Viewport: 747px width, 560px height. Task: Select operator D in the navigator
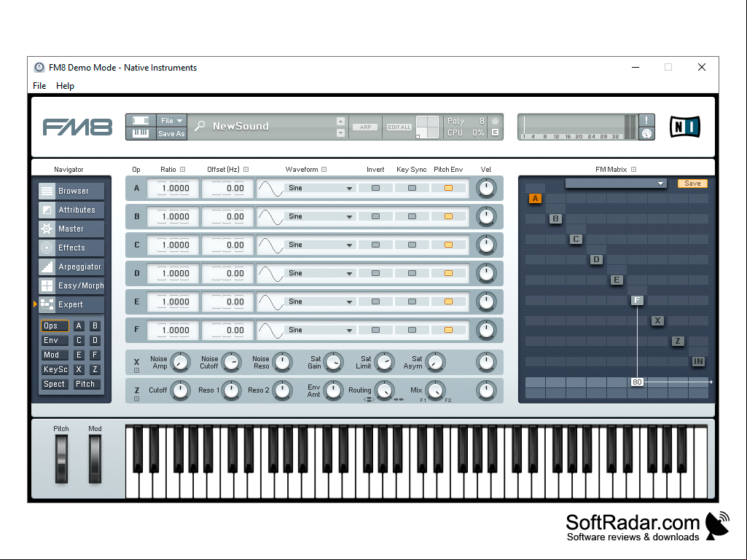[95, 341]
